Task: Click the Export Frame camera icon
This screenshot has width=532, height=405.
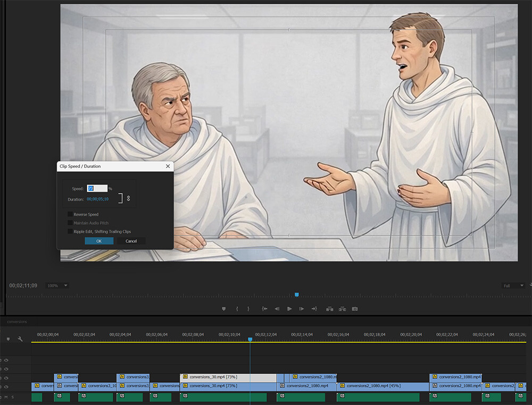Action: (354, 309)
